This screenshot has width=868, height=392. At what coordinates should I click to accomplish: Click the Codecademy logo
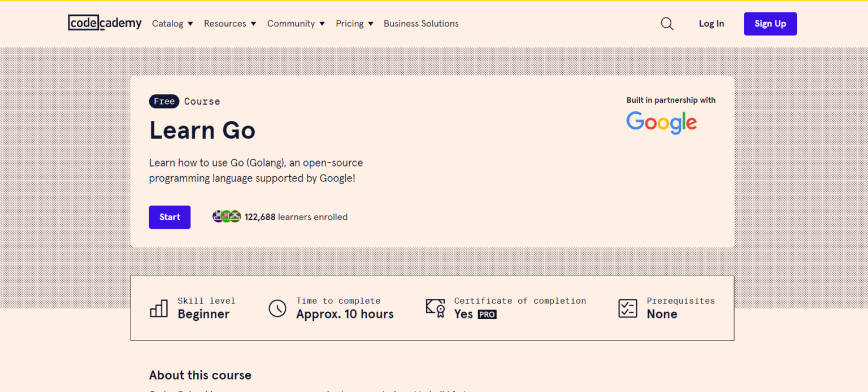105,23
